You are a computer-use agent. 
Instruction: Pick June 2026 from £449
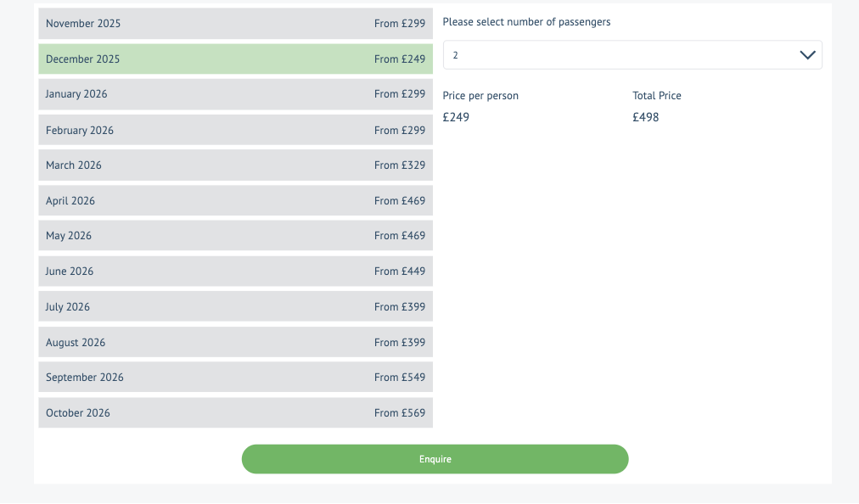235,272
